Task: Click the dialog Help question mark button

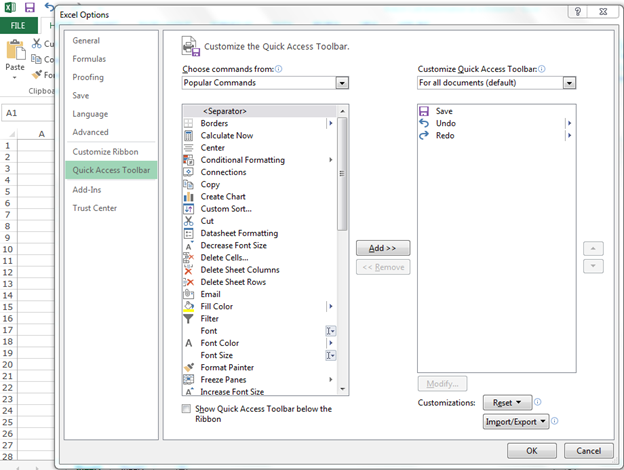Action: (578, 12)
